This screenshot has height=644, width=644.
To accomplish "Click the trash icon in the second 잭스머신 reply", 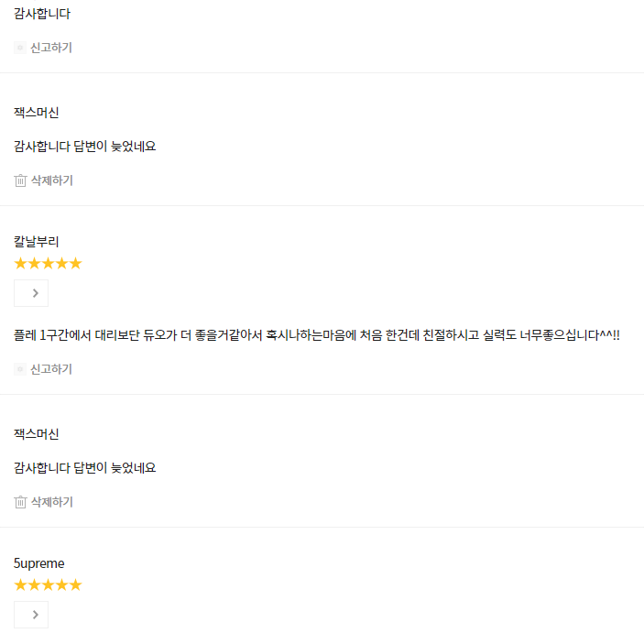I will point(20,502).
